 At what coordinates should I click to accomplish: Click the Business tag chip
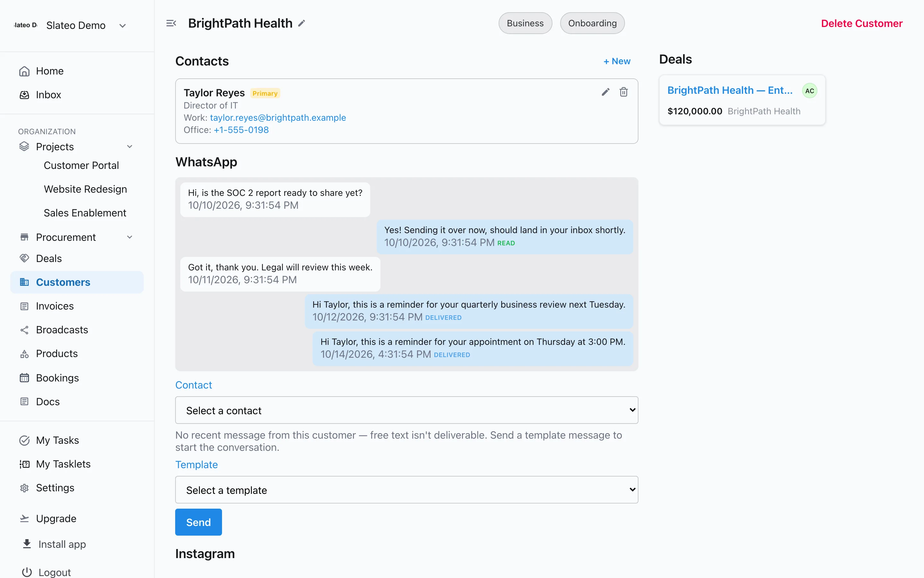(x=525, y=23)
